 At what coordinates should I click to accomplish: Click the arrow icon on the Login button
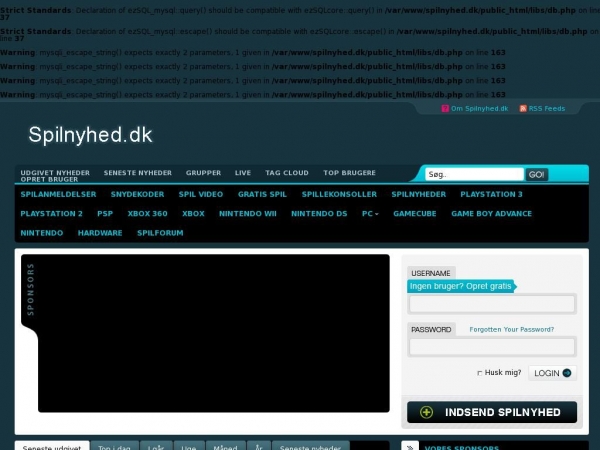click(x=567, y=373)
